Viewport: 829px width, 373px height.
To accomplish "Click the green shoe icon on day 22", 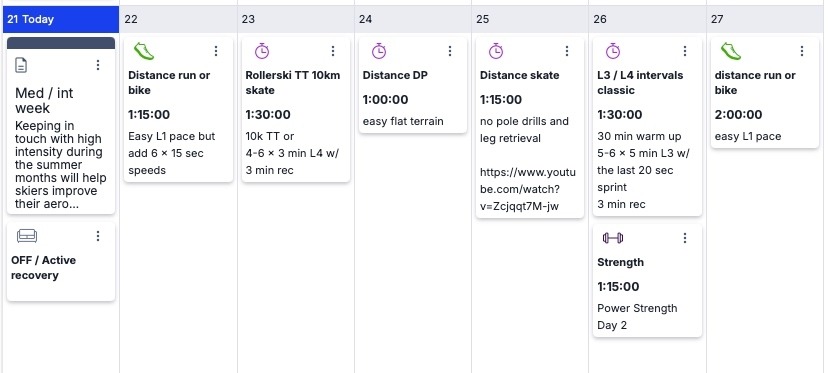I will [143, 51].
